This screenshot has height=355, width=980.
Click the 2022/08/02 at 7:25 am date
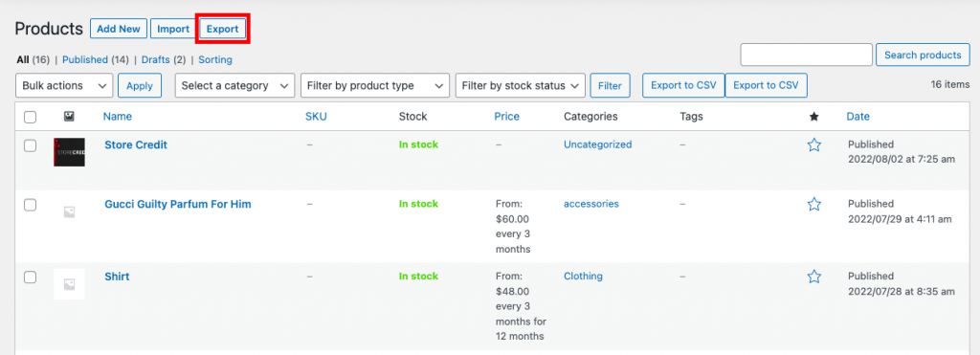pos(902,160)
